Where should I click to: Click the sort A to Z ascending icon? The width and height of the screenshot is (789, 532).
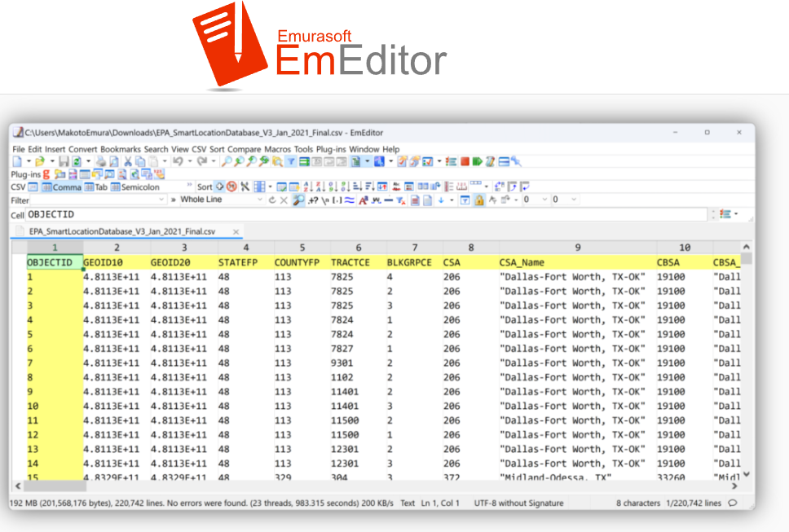click(308, 187)
